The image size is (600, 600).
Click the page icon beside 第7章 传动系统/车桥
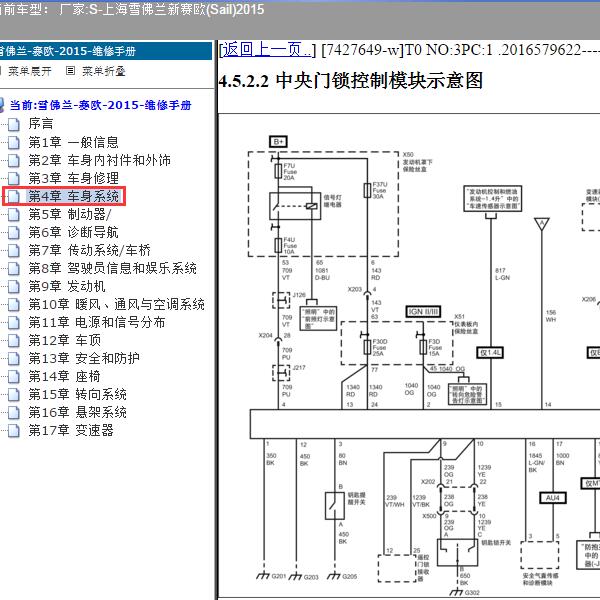pyautogui.click(x=14, y=250)
